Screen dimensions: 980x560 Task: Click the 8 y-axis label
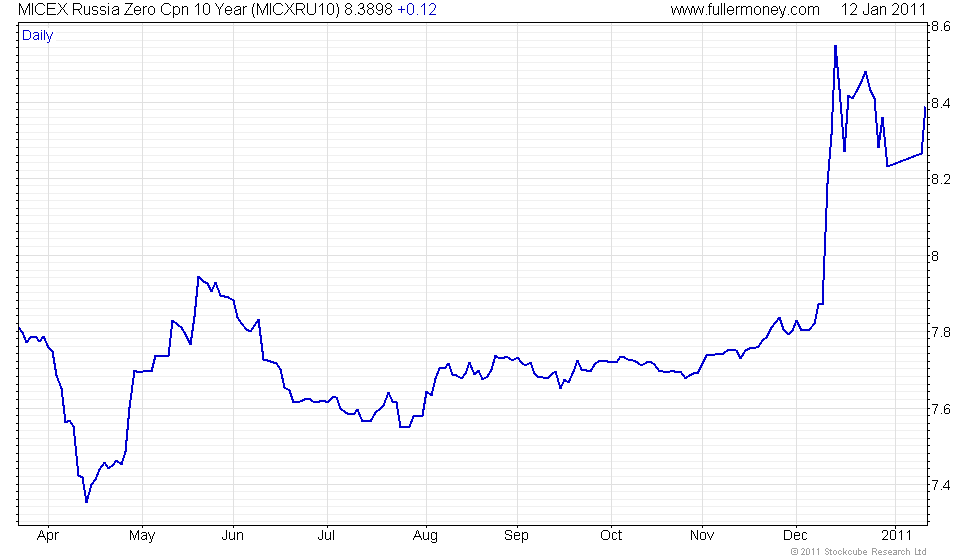935,256
